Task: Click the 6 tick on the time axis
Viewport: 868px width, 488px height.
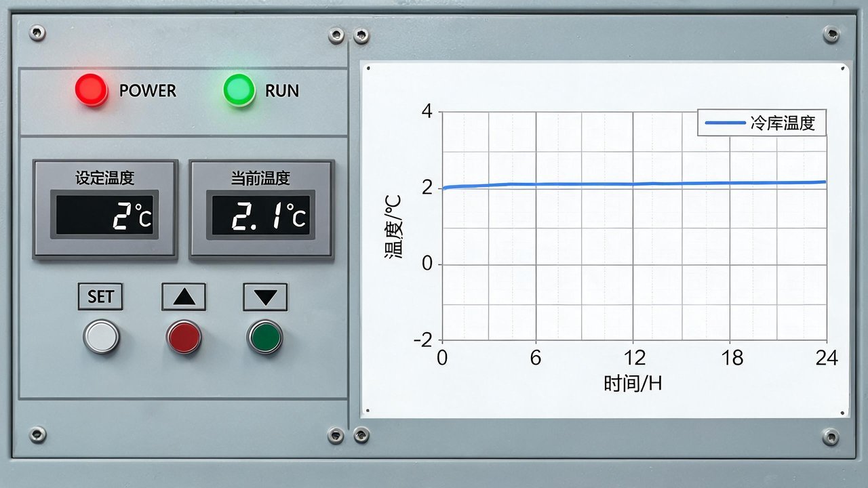Action: pos(536,359)
